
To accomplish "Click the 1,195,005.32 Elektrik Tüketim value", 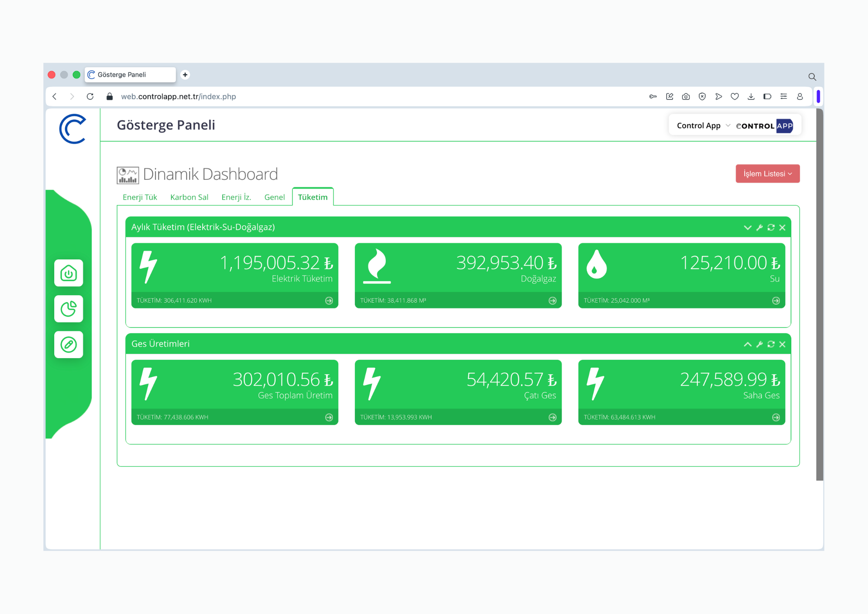I will coord(276,263).
